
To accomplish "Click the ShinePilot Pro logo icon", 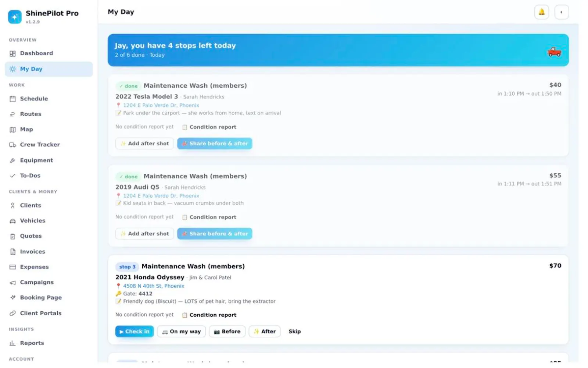I will 15,17.
